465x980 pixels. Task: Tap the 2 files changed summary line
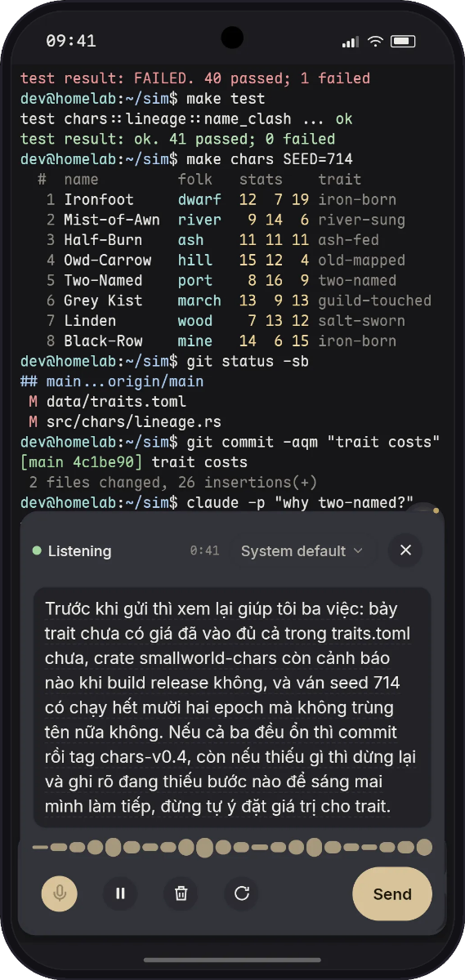173,483
